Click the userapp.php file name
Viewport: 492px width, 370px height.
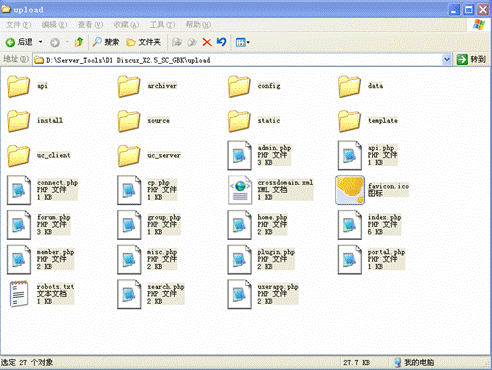click(278, 287)
